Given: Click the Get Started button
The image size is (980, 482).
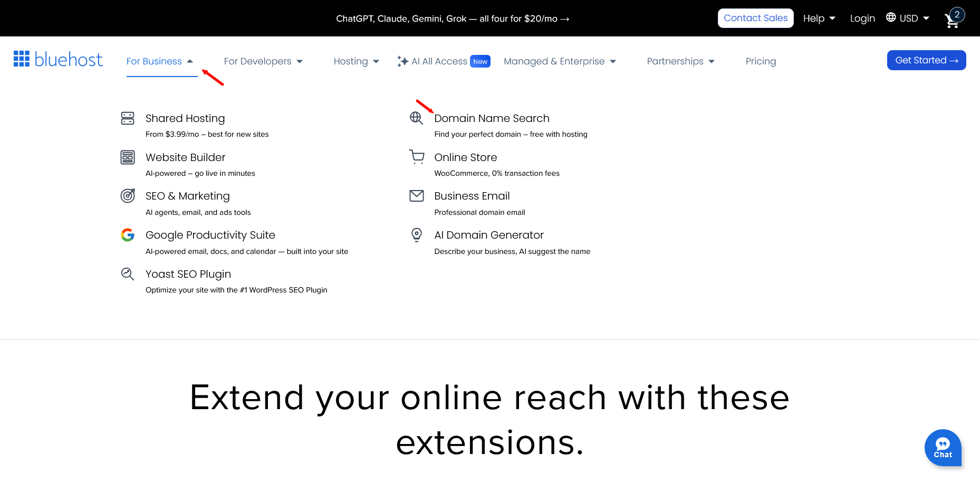Looking at the screenshot, I should click(x=927, y=60).
